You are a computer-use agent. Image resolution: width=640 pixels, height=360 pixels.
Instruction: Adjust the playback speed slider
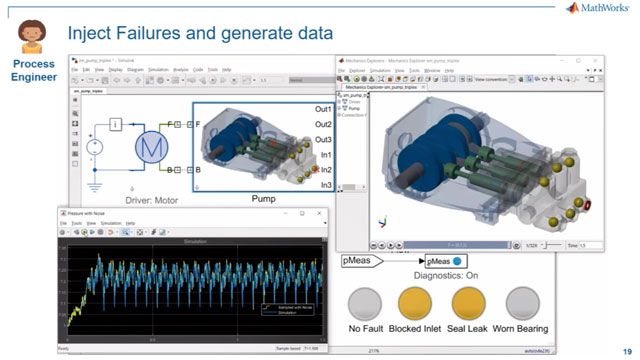[x=551, y=245]
